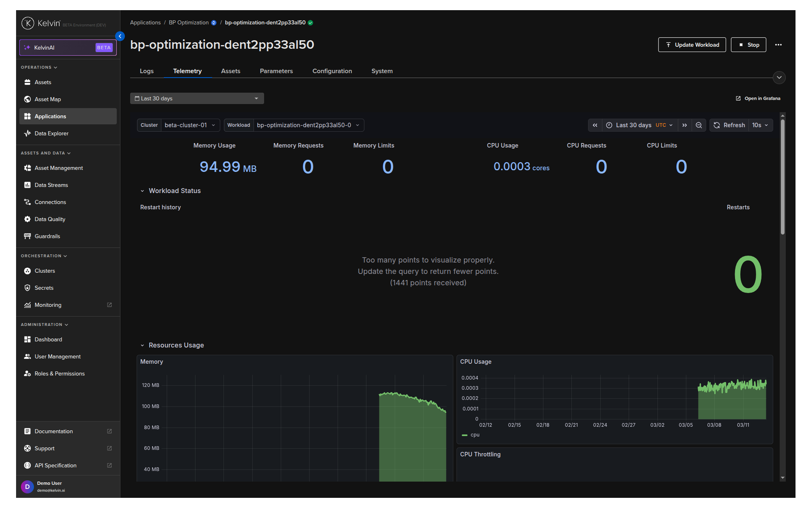The image size is (812, 508).
Task: Switch to the Logs tab
Action: (147, 71)
